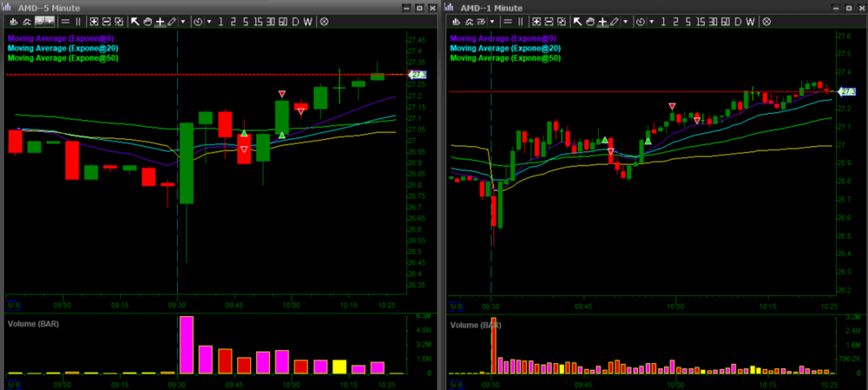Select the hand pan tool in AMD 5 Minute chart
Image resolution: width=868 pixels, height=390 pixels.
[x=147, y=21]
